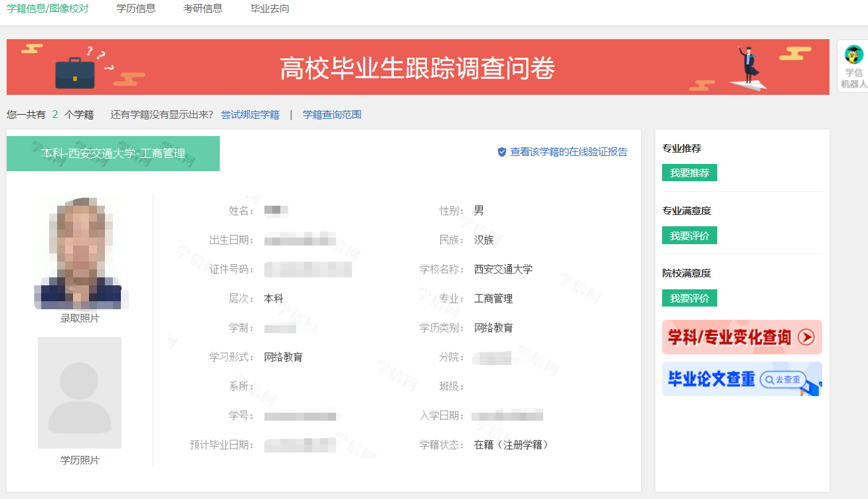
Task: Click the 尝试绑定学籍 link
Action: [250, 115]
